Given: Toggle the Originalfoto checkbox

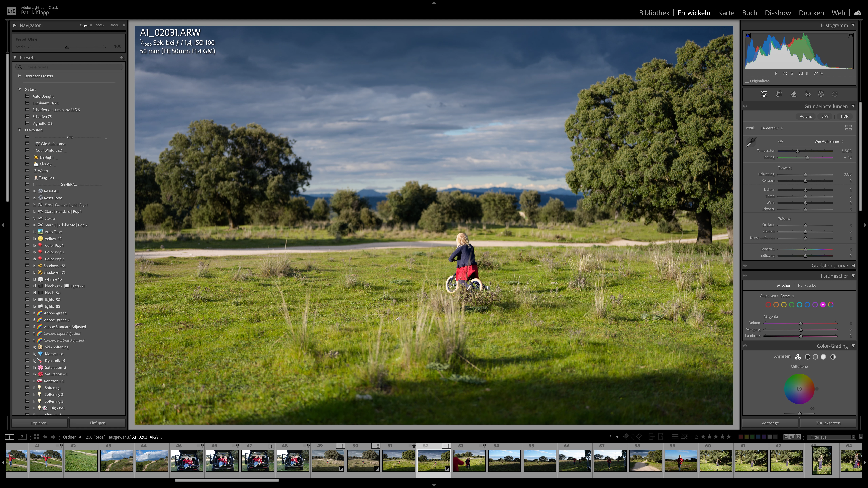Looking at the screenshot, I should [747, 81].
